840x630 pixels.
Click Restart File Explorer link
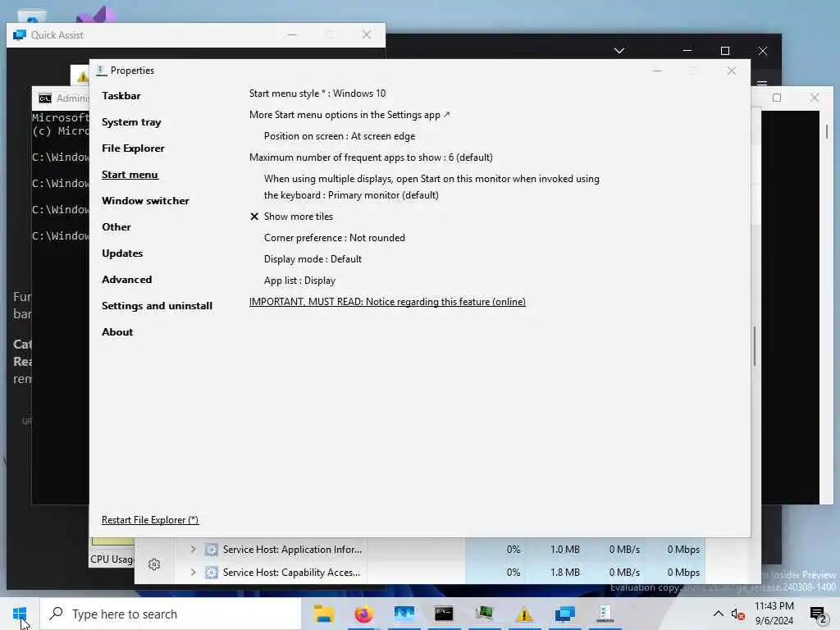coord(150,519)
